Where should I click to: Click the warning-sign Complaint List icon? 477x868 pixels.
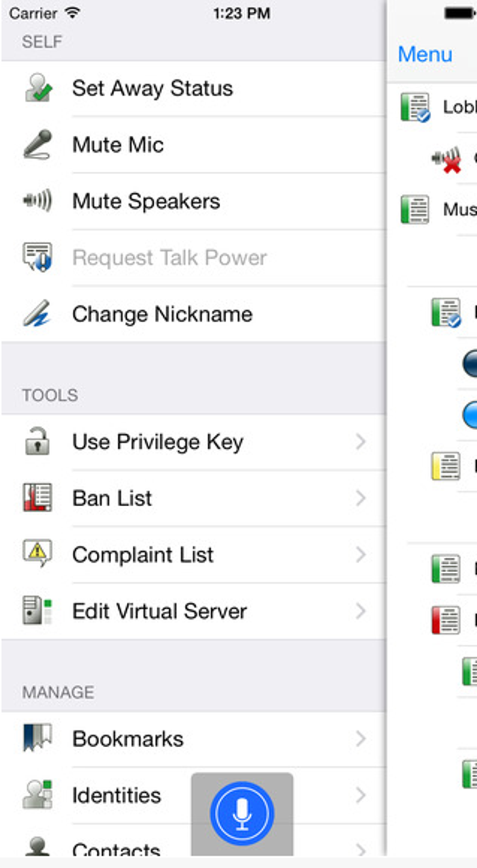click(x=37, y=554)
